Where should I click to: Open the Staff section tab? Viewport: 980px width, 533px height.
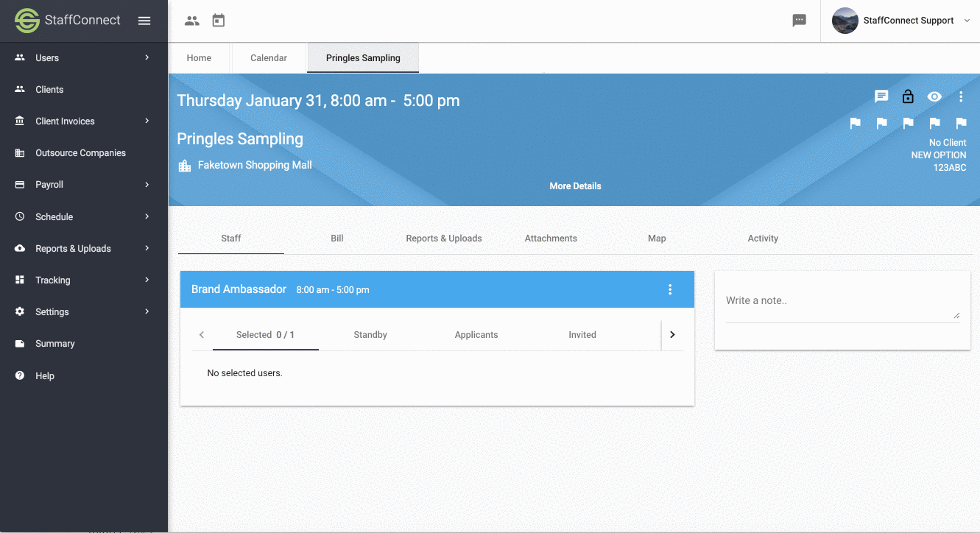click(x=231, y=239)
